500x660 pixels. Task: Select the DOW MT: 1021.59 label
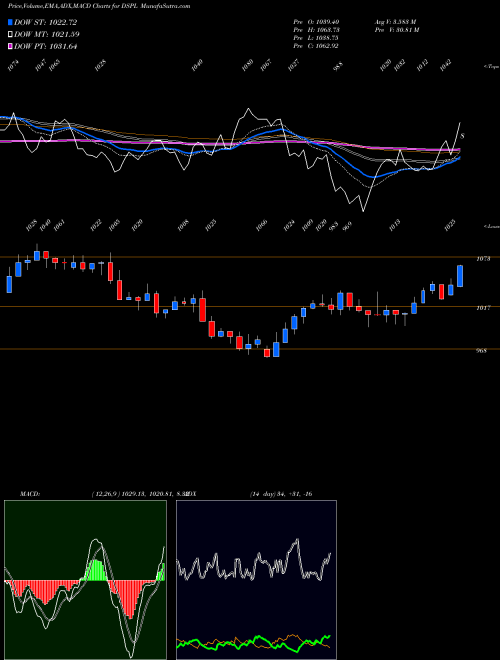[47, 35]
